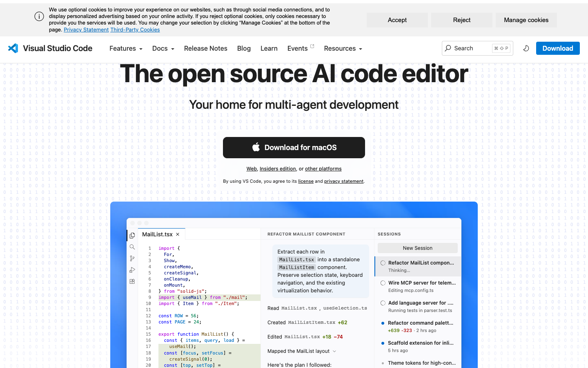Click the Created MailListItem.tsx +62 row

(x=307, y=323)
